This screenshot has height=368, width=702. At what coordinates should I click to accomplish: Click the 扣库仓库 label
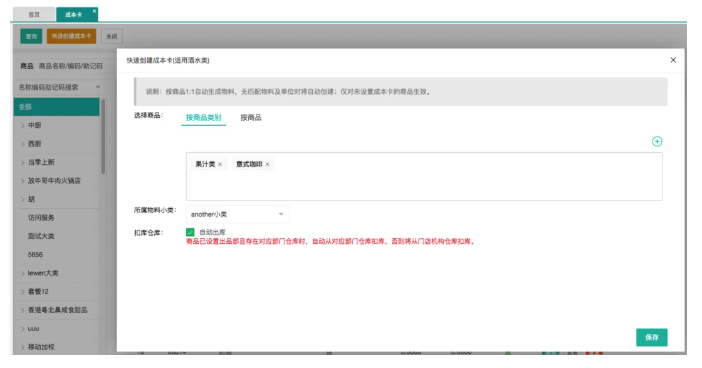(149, 233)
